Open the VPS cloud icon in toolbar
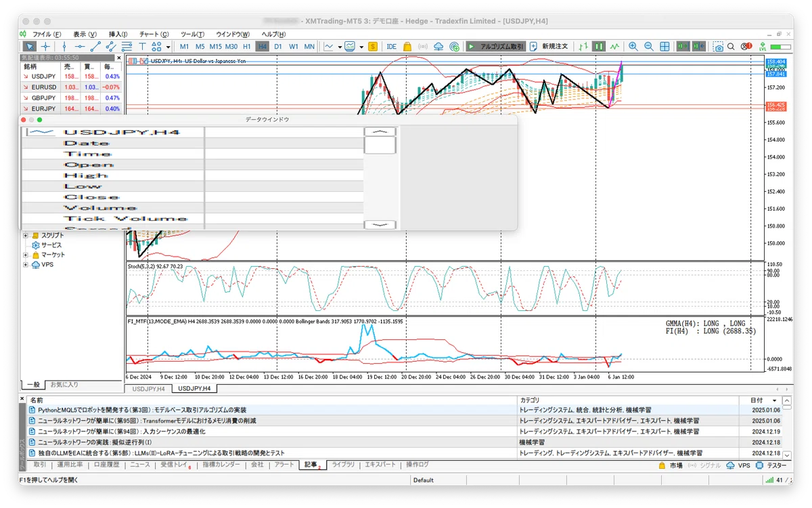812x508 pixels. coord(438,47)
